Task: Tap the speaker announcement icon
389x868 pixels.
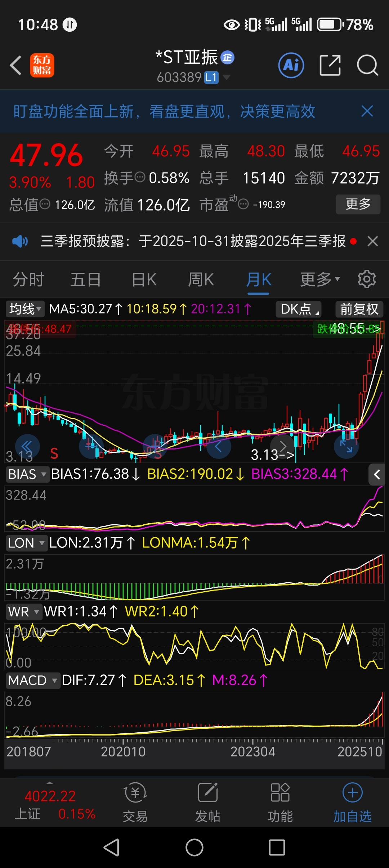Action: pos(20,241)
